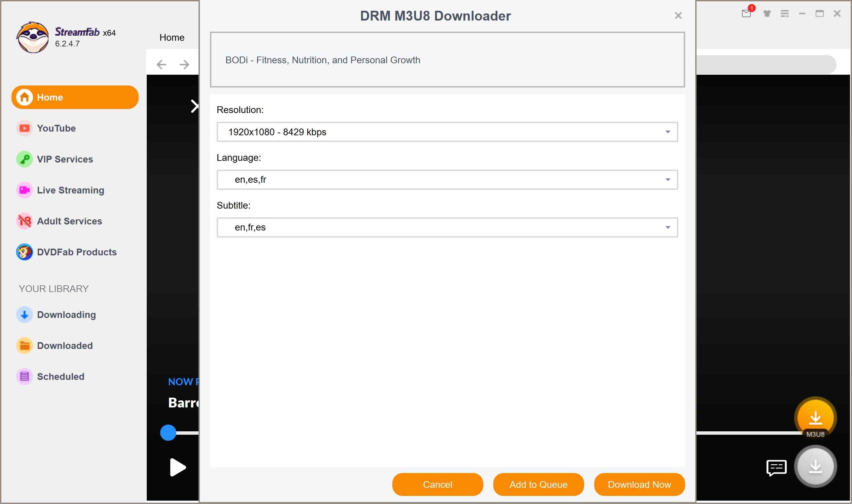The width and height of the screenshot is (852, 504).
Task: Switch to the Home tab
Action: (x=172, y=37)
